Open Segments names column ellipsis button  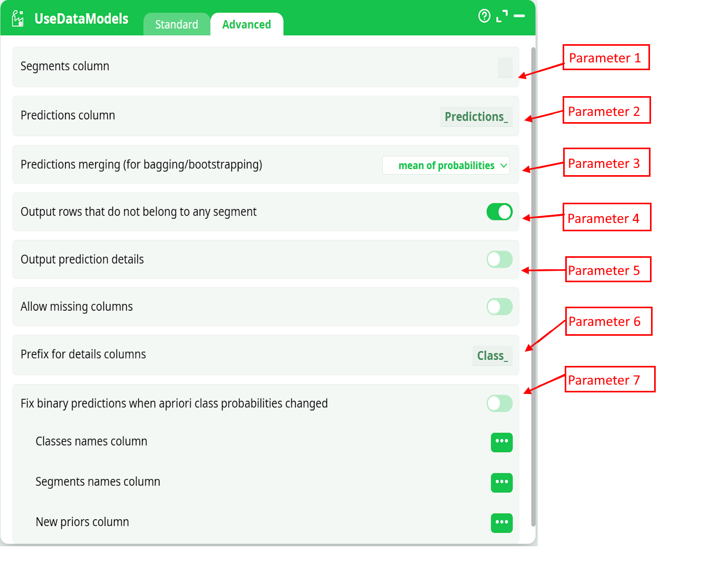pos(501,482)
